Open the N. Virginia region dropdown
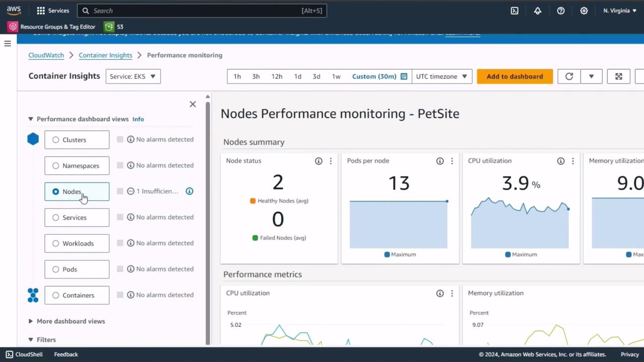Image resolution: width=644 pixels, height=362 pixels. coord(620,11)
